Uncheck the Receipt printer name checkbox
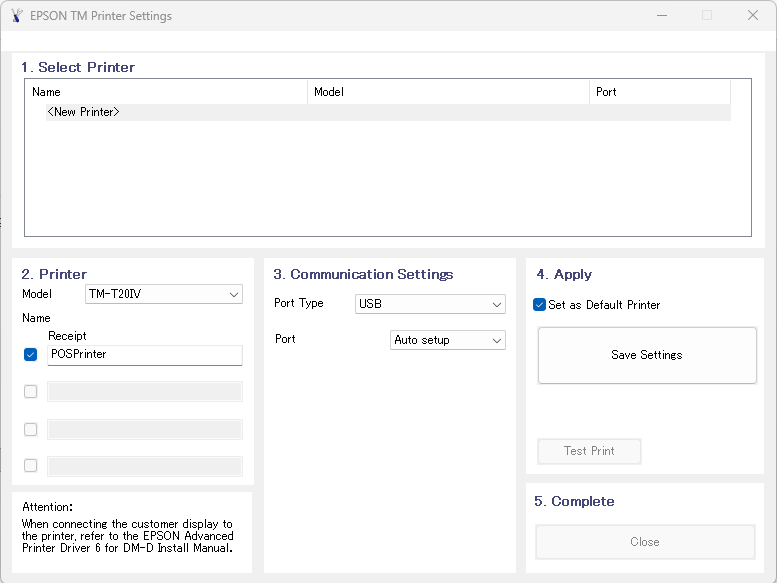 (30, 355)
